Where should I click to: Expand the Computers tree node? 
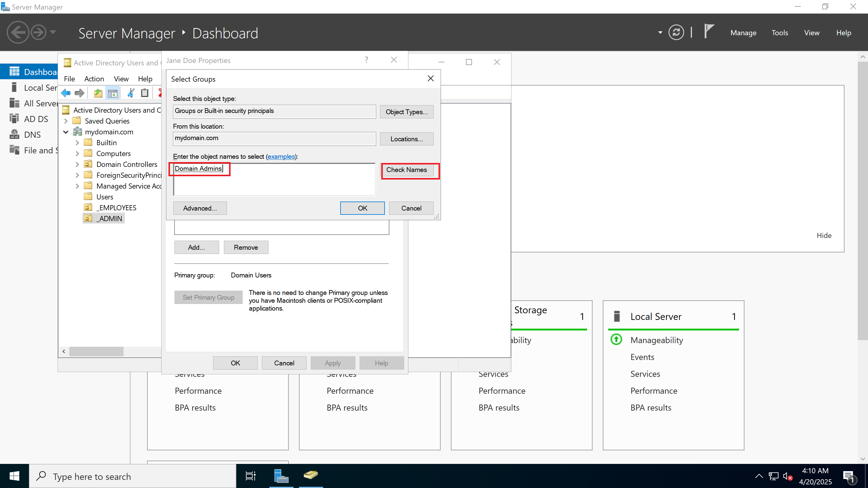click(77, 154)
